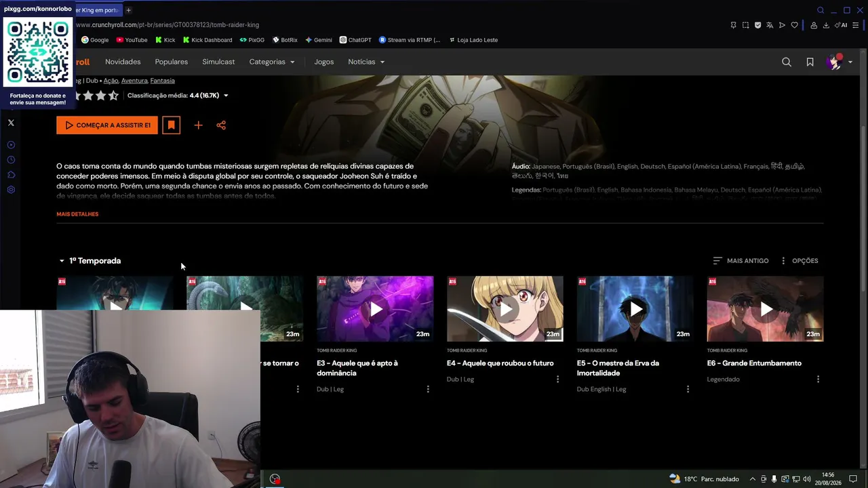Open browser downloads icon
The height and width of the screenshot is (488, 868).
(826, 25)
